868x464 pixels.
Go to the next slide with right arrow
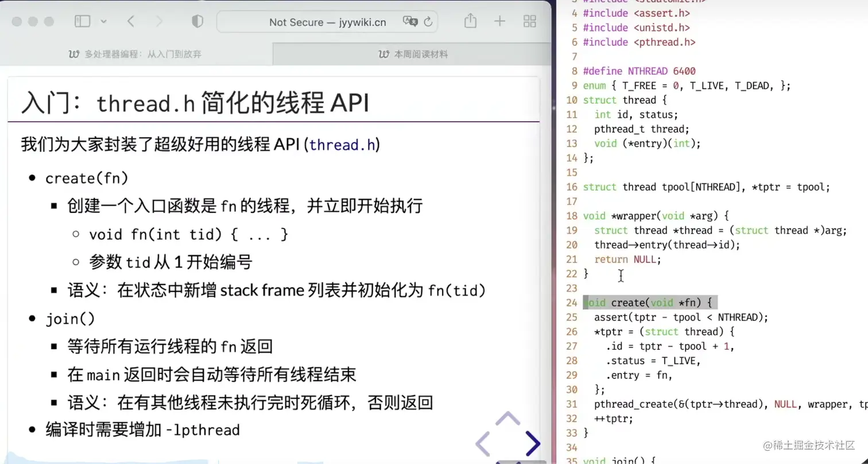[x=533, y=443]
